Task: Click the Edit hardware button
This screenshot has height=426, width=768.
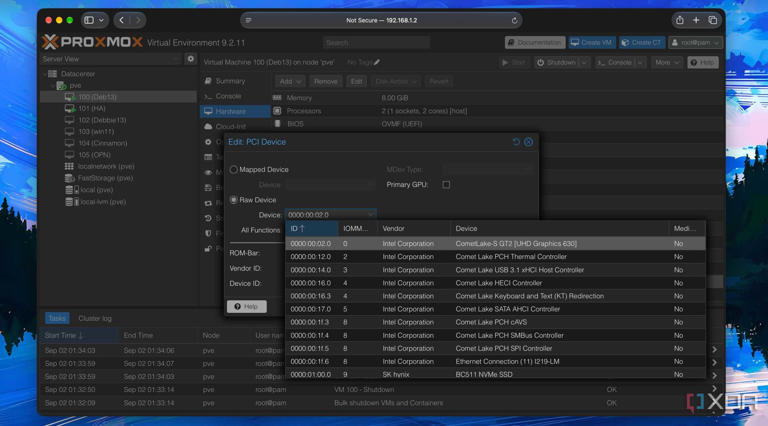Action: (356, 81)
